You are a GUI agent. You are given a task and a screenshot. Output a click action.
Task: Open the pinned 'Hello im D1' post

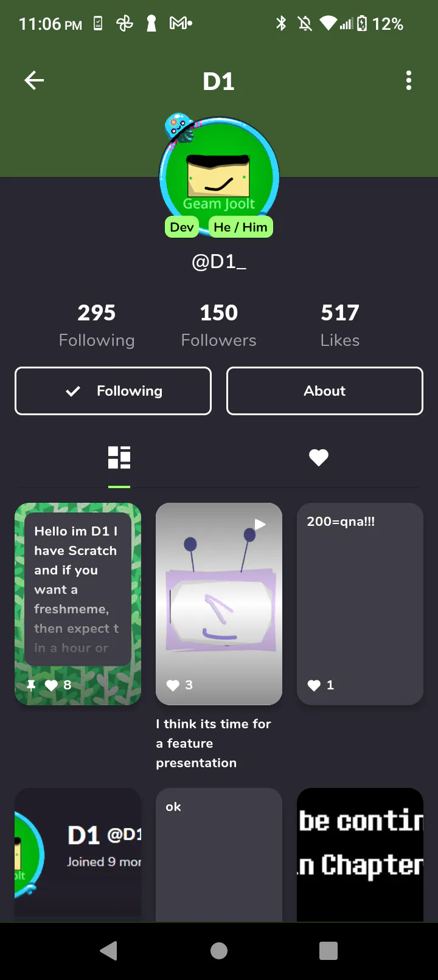78,604
